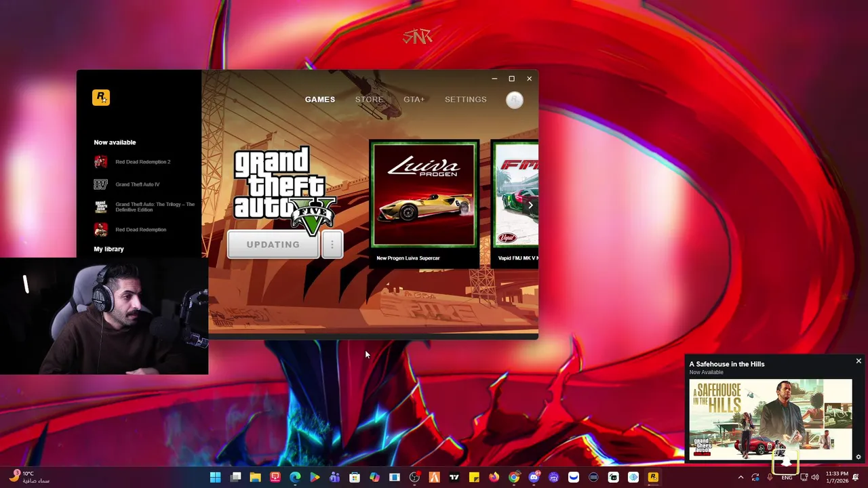Open the Safehouse in the Hills banner image

point(770,420)
